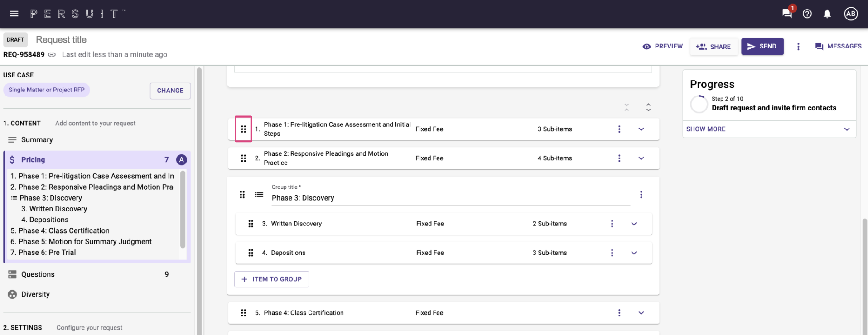Expand Phase 1 pricing item chevron
The width and height of the screenshot is (868, 335).
[641, 129]
